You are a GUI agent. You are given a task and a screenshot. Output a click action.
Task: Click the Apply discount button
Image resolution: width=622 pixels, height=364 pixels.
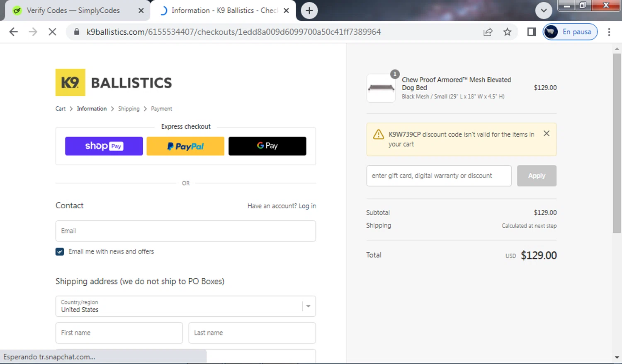[537, 176]
